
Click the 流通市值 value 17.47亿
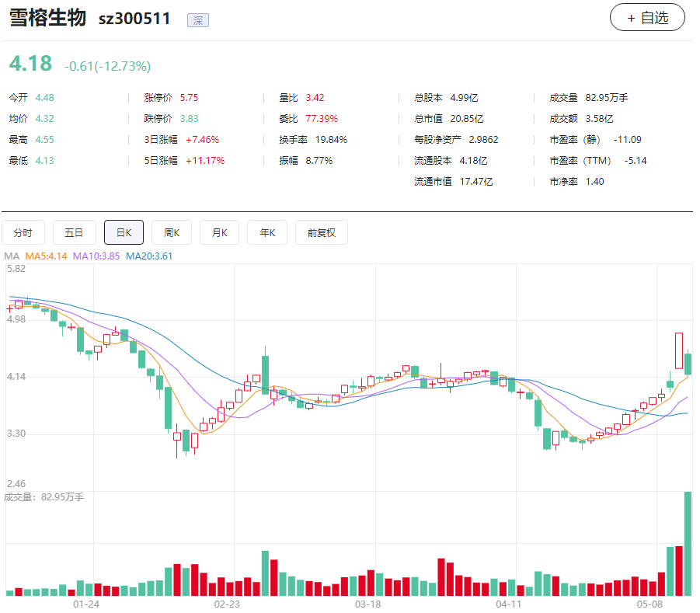point(476,182)
